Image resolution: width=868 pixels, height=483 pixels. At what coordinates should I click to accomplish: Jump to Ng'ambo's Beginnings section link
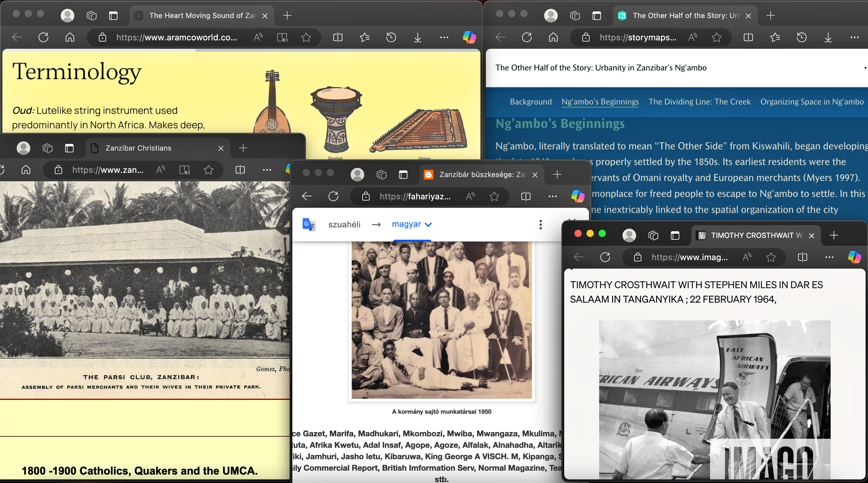tap(600, 102)
